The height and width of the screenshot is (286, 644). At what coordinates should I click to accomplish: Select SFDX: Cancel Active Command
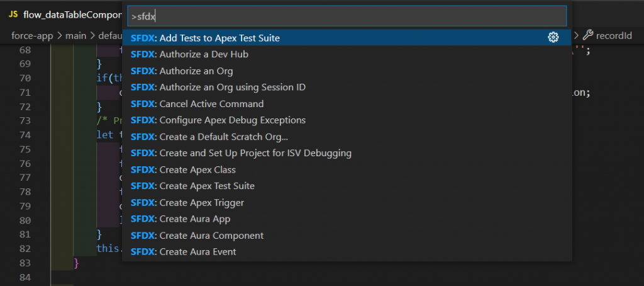pos(197,103)
